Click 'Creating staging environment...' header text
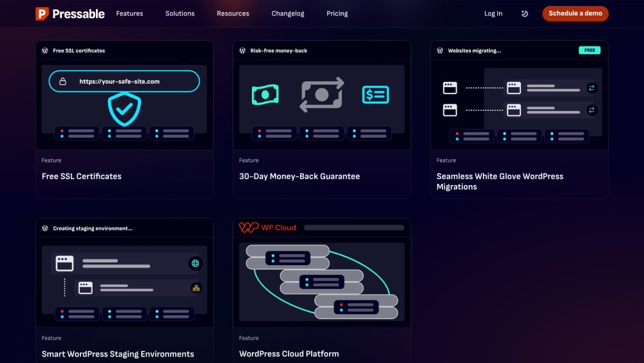 point(93,228)
